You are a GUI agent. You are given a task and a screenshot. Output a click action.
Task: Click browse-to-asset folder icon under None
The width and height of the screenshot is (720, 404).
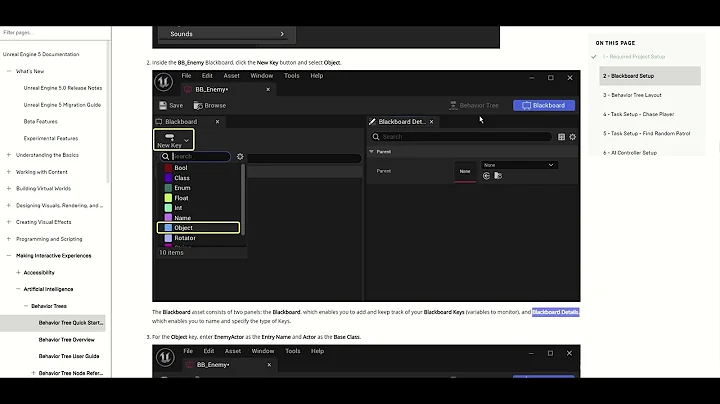(498, 176)
